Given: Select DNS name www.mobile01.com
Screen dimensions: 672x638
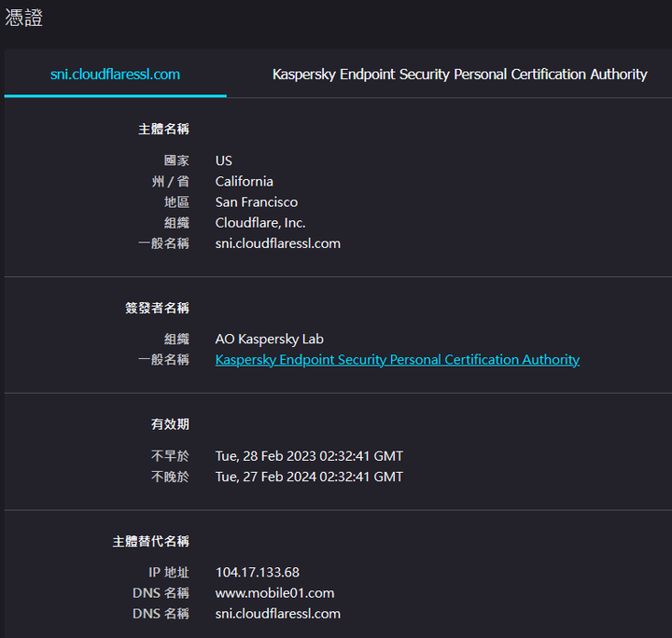Looking at the screenshot, I should [274, 593].
